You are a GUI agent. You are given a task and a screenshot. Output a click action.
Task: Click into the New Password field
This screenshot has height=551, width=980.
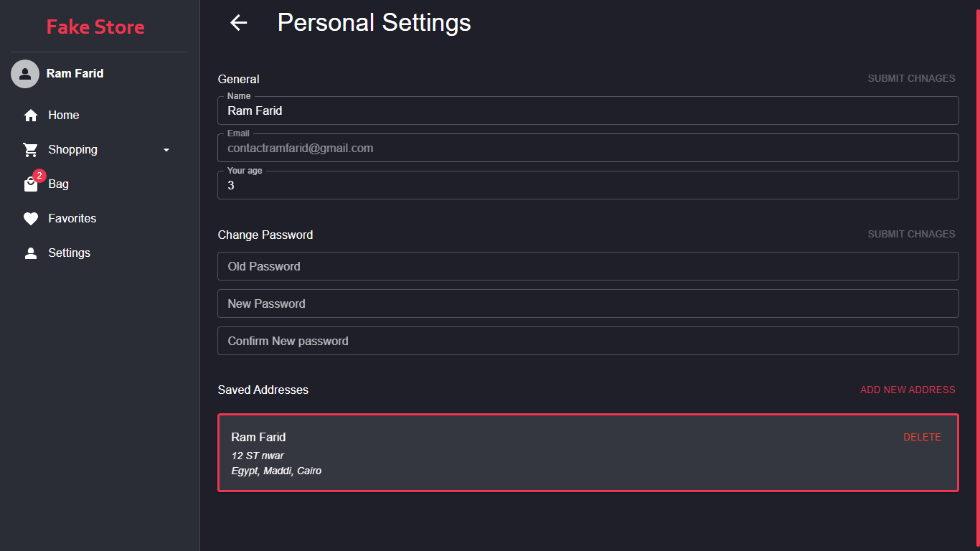pos(588,303)
